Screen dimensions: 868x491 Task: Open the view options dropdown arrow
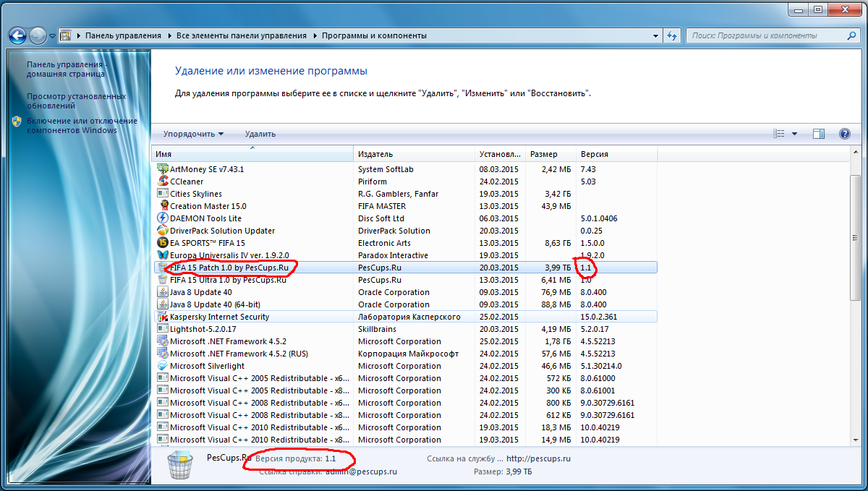(794, 134)
